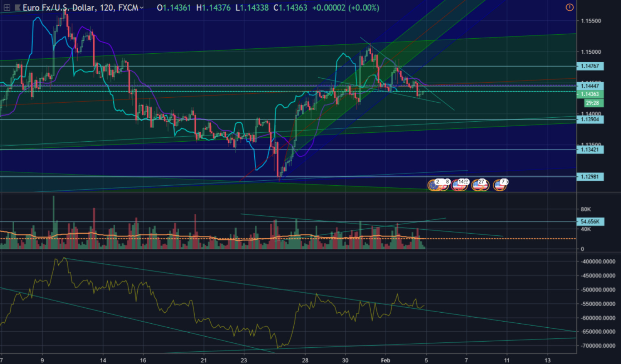Screen dimensions: 621x364
Task: Click the 11 date label on the time axis
Action: pos(507,360)
